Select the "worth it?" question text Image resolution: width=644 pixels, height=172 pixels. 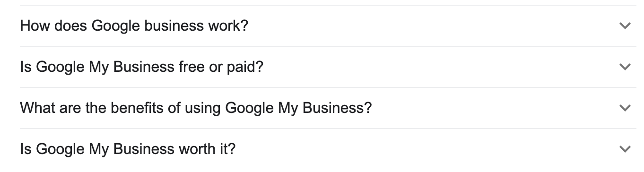(128, 149)
